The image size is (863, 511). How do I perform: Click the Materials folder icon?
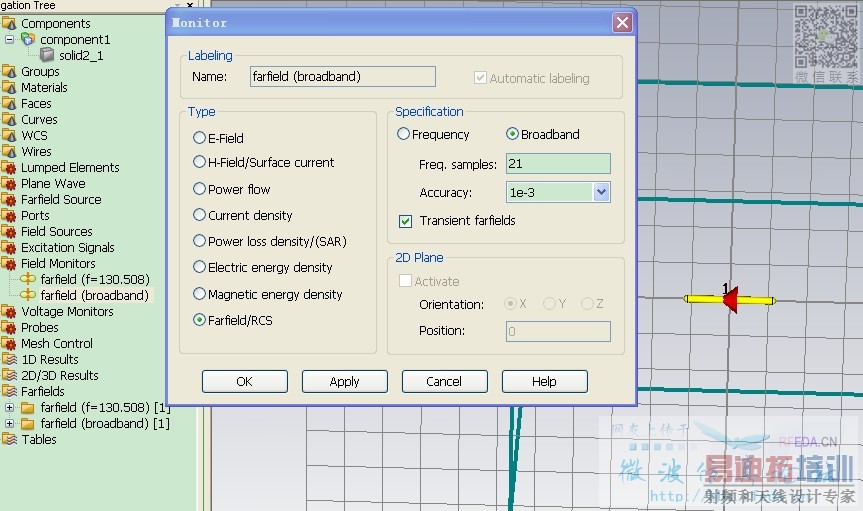coord(9,87)
